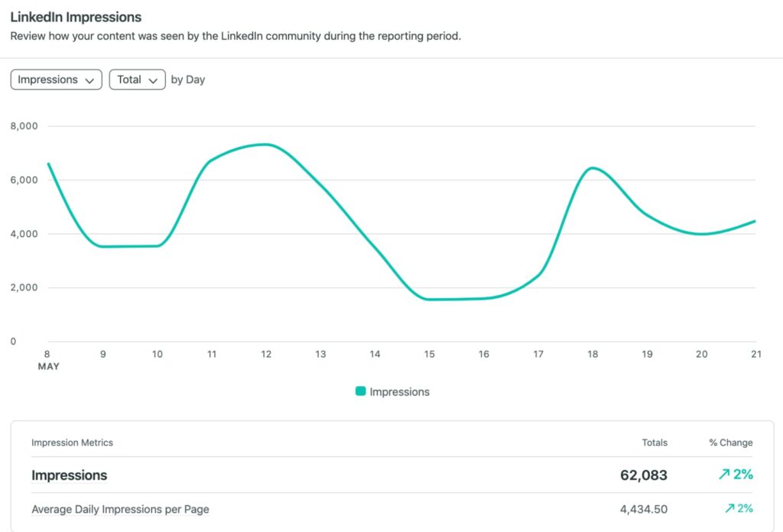Click the Impressions percent change arrow icon
The image size is (783, 532).
[x=724, y=475]
